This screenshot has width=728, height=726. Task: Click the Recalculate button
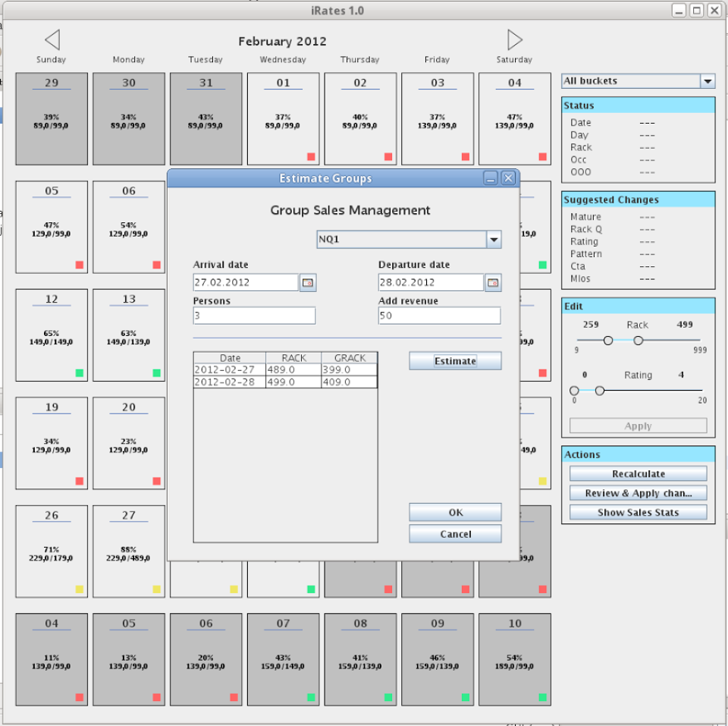(639, 474)
